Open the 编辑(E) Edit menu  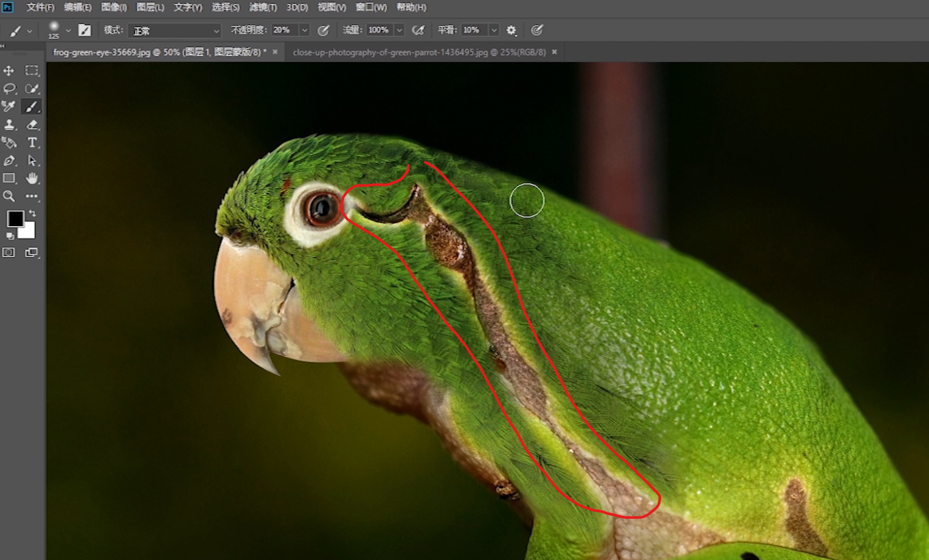77,7
